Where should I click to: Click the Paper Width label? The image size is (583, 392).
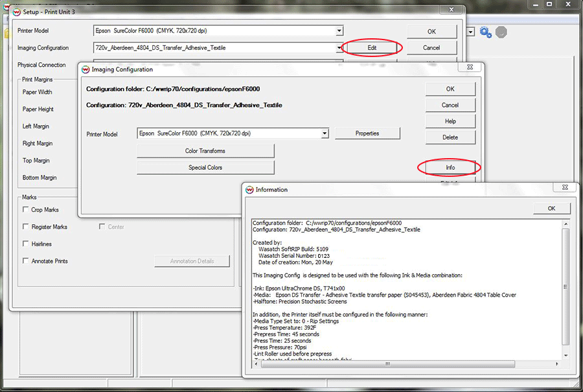[x=37, y=92]
